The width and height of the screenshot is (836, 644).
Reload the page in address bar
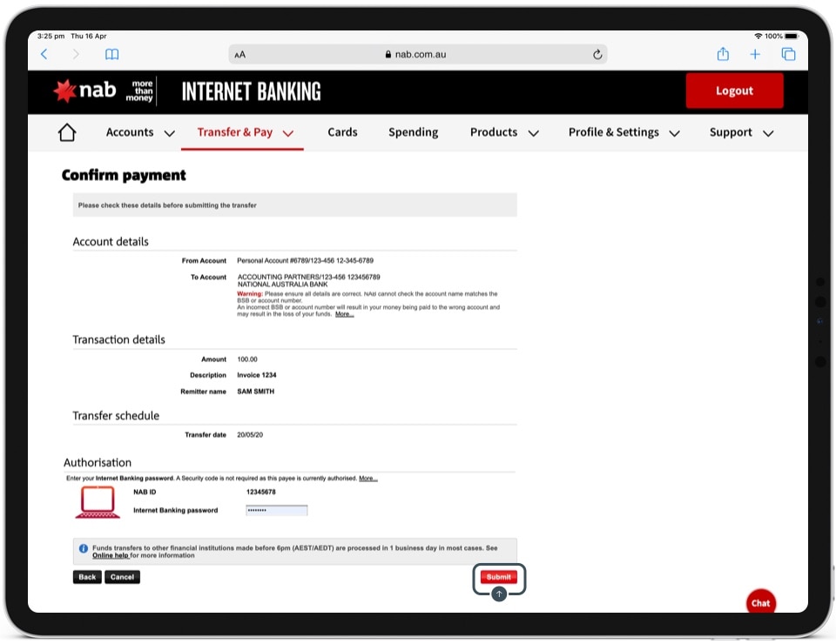click(597, 54)
